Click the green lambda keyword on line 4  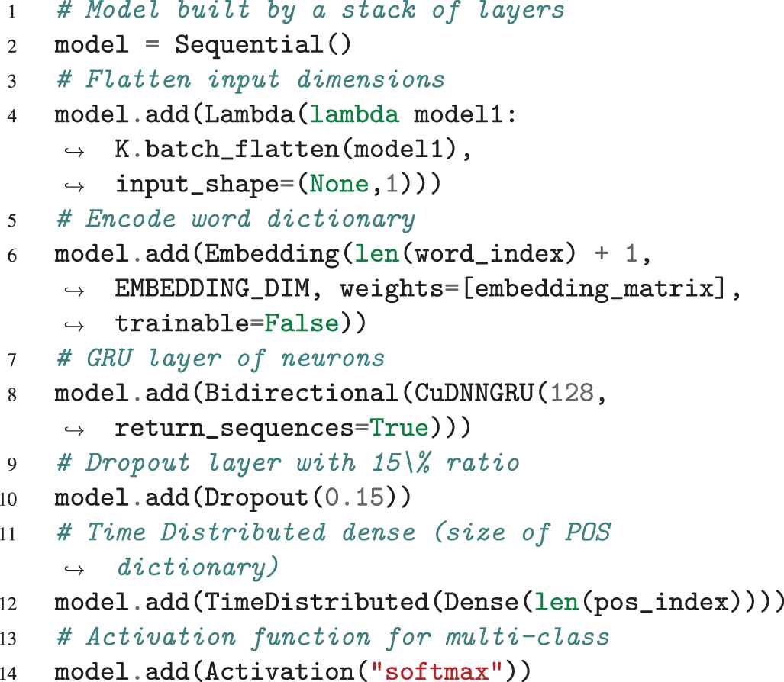[x=354, y=114]
